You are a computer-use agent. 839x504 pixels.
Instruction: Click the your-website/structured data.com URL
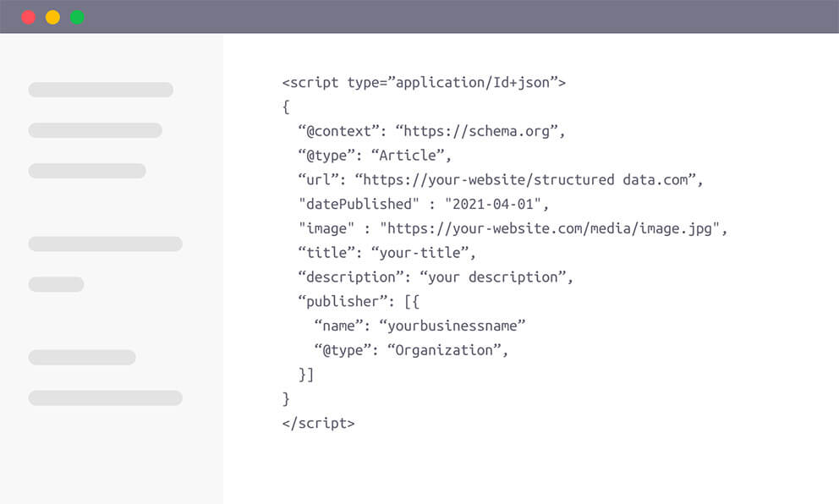point(525,180)
